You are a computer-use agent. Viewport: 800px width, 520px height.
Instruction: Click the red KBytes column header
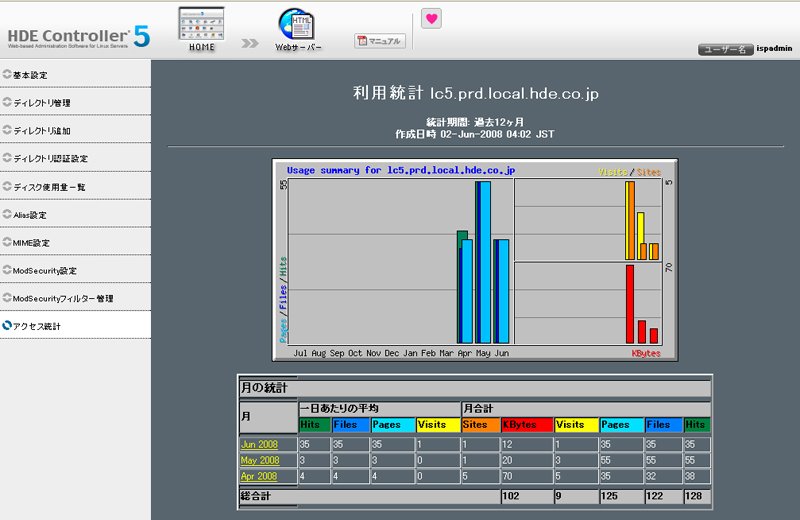tap(527, 425)
